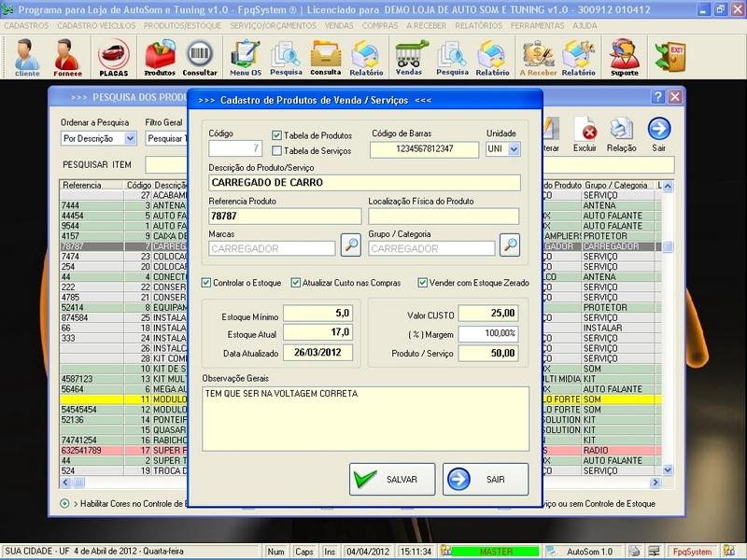Disable Vender com Estoque Zerado option
This screenshot has height=560, width=747.
[x=423, y=283]
